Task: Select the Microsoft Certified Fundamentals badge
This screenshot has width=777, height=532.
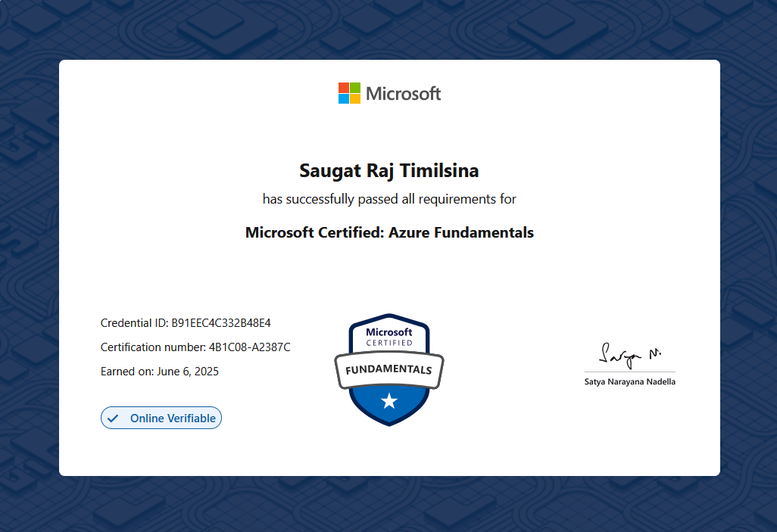Action: pos(388,369)
